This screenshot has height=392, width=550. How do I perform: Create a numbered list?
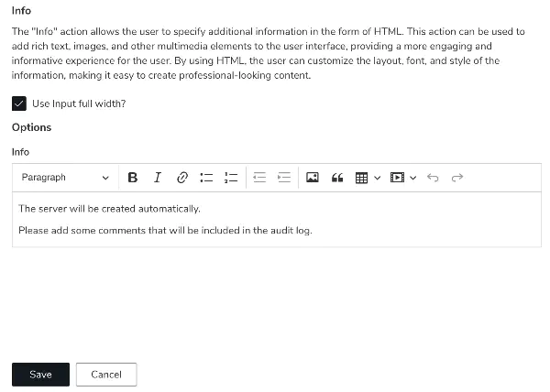point(231,178)
